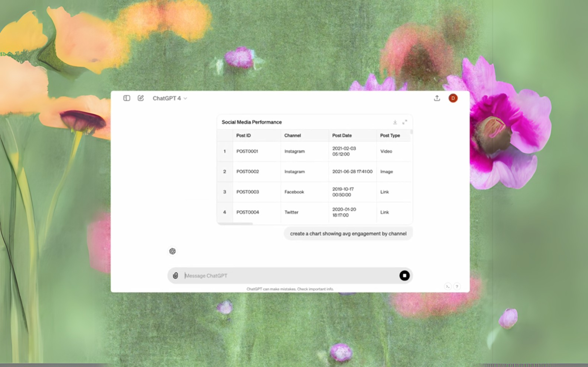Click the share conversation upload icon
Image resolution: width=588 pixels, height=367 pixels.
[437, 98]
